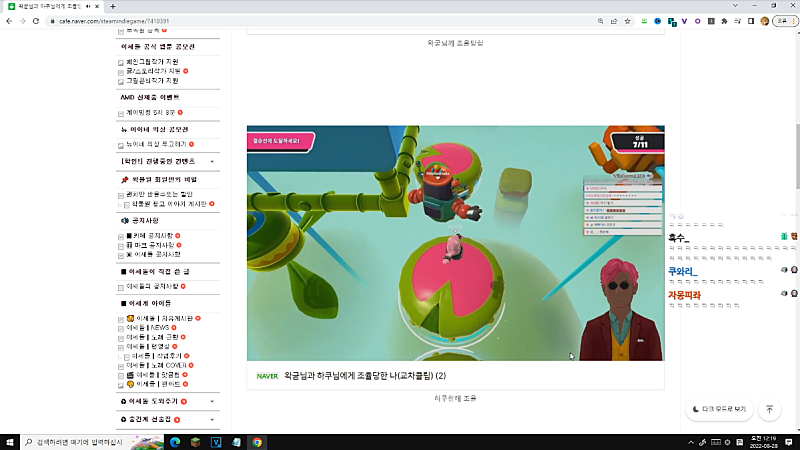Open the 이세돌 | 노래 COVER board
The image size is (800, 450).
click(x=156, y=365)
